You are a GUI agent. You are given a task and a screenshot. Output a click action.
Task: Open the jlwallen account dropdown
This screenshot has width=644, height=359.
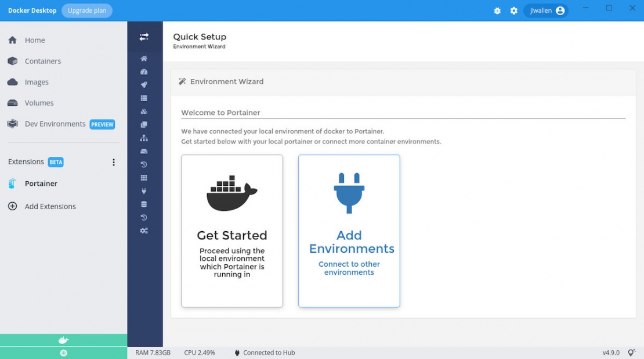point(545,10)
